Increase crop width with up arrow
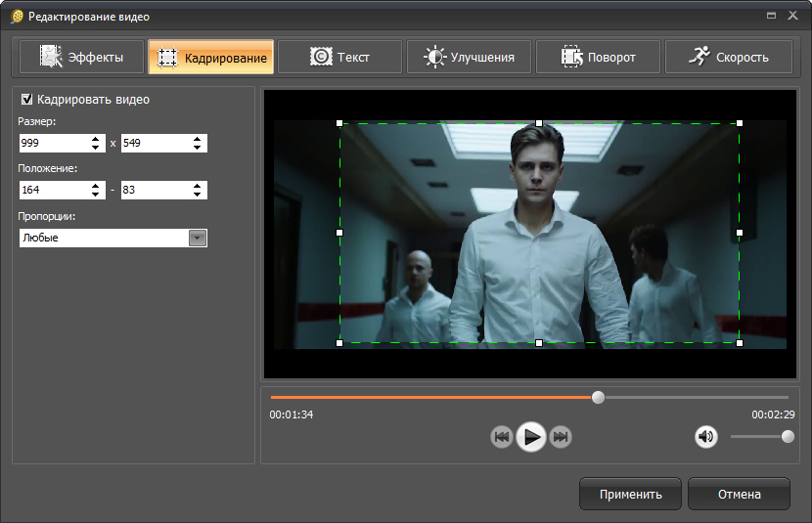The width and height of the screenshot is (812, 523). [x=96, y=139]
